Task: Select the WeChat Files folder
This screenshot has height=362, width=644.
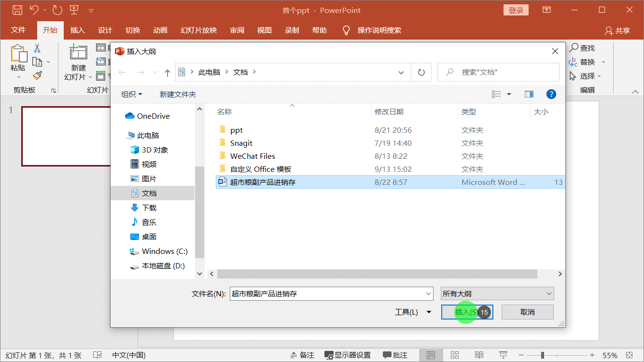Action: click(x=390, y=156)
